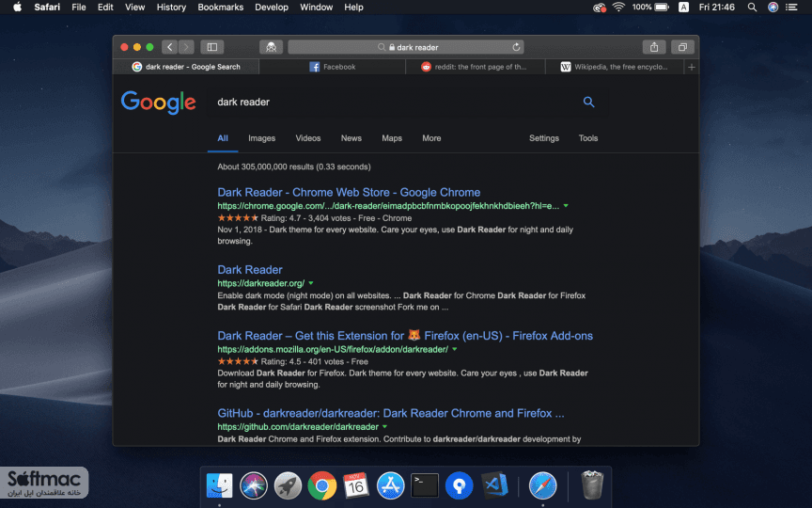Open Finder in the Dock
This screenshot has height=508, width=812.
click(219, 485)
